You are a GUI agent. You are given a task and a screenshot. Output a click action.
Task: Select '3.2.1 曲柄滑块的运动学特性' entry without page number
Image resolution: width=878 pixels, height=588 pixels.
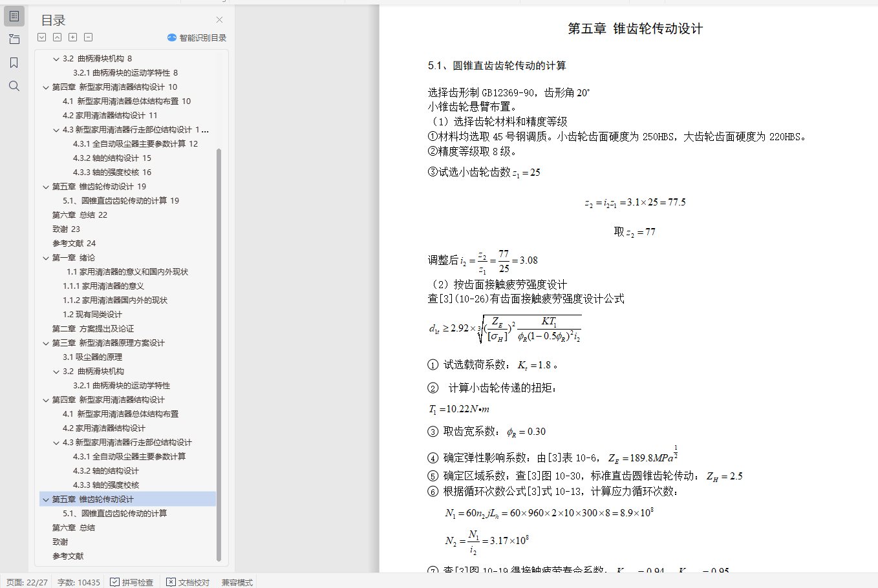point(122,386)
